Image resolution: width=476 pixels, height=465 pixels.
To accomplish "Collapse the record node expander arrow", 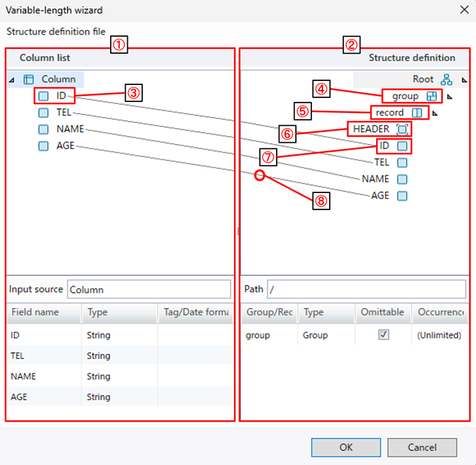I will click(435, 113).
